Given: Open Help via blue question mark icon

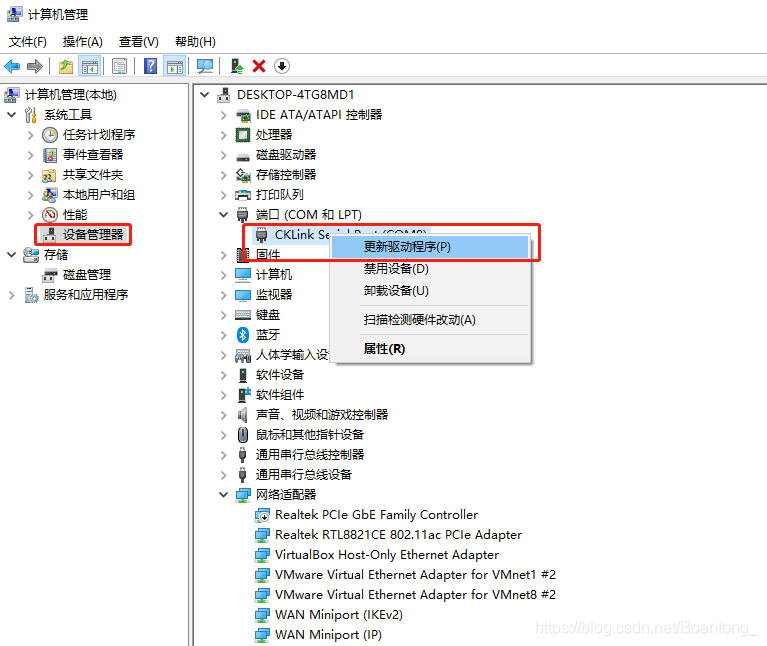Looking at the screenshot, I should coord(151,66).
